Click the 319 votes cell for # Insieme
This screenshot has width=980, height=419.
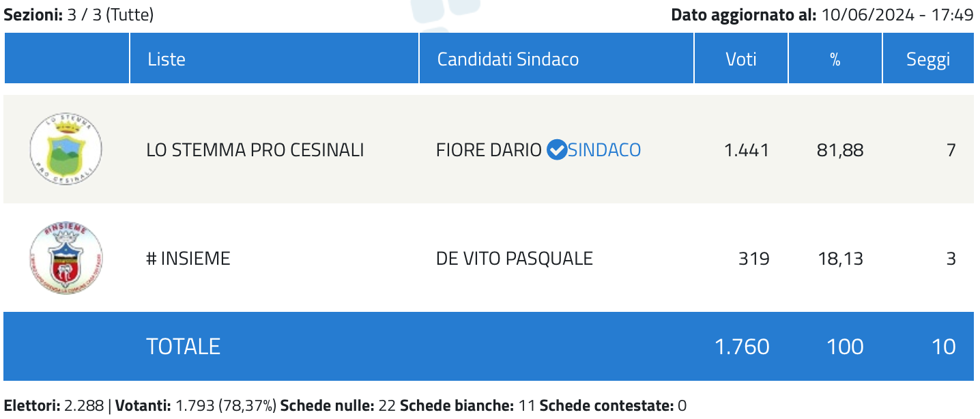tap(754, 259)
